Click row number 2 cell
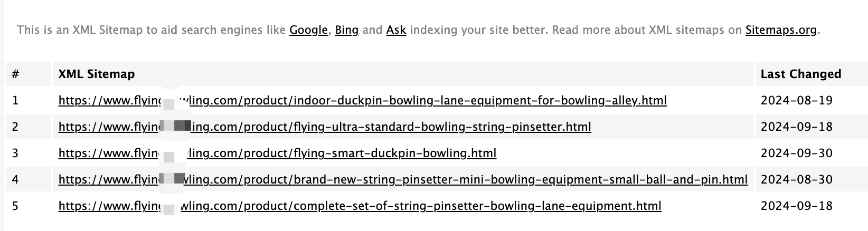The image size is (868, 231). click(x=15, y=127)
